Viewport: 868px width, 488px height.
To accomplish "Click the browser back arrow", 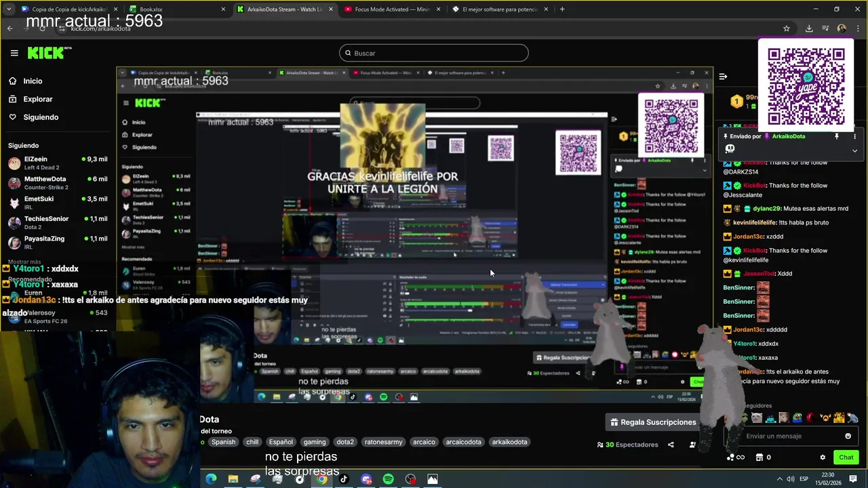I will click(x=9, y=28).
